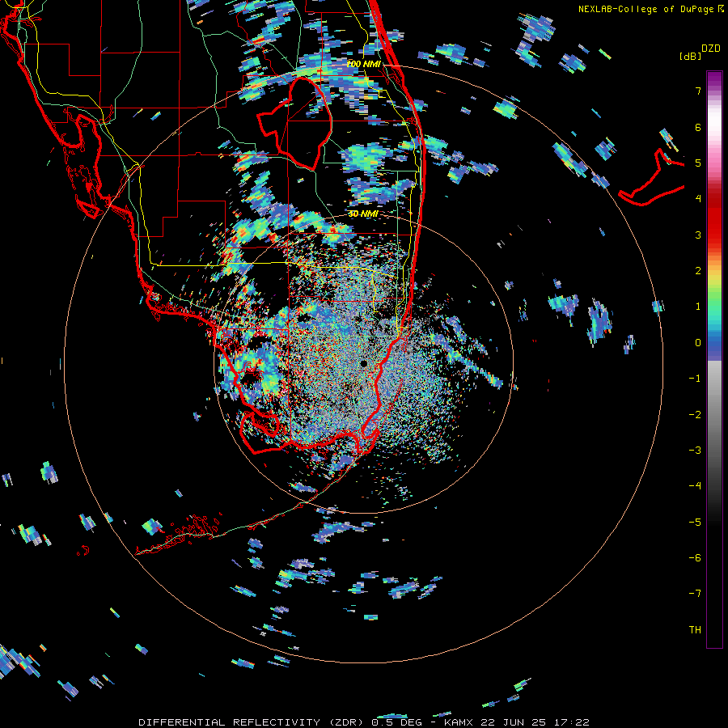Click the color scale value 3
The image size is (728, 728).
pyautogui.click(x=698, y=235)
